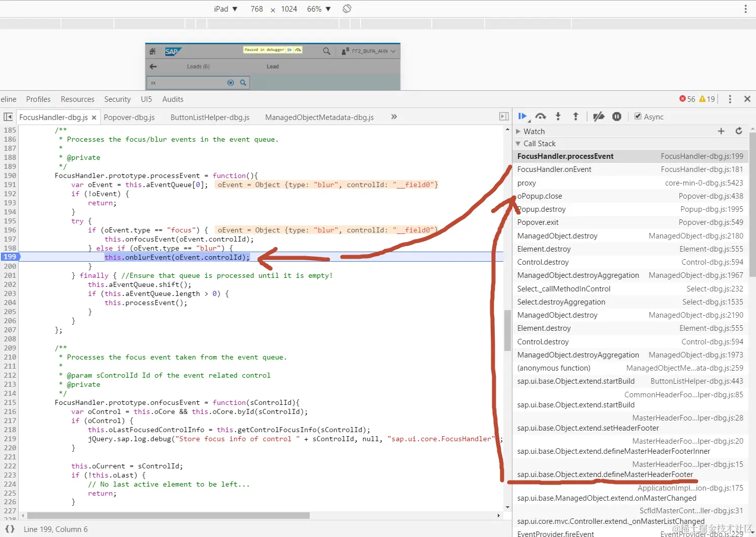Toggle pause on exceptions button
This screenshot has width=756, height=537.
[x=617, y=116]
